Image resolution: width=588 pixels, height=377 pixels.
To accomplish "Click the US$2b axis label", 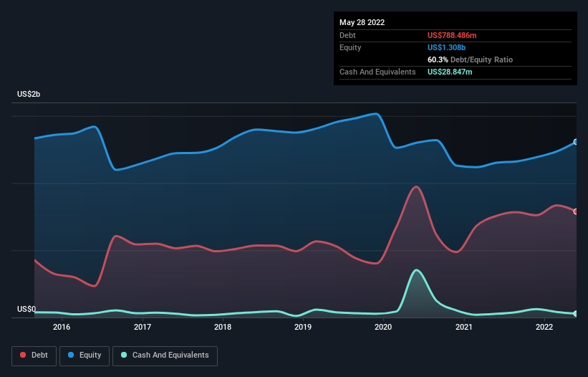I will tap(29, 94).
